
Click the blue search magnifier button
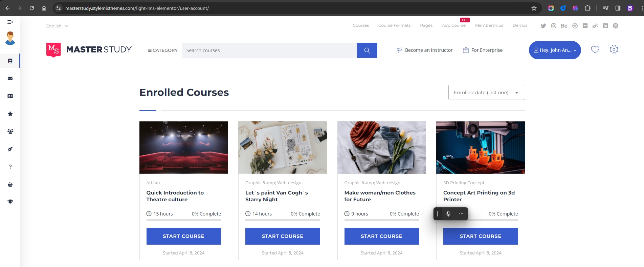[x=367, y=50]
